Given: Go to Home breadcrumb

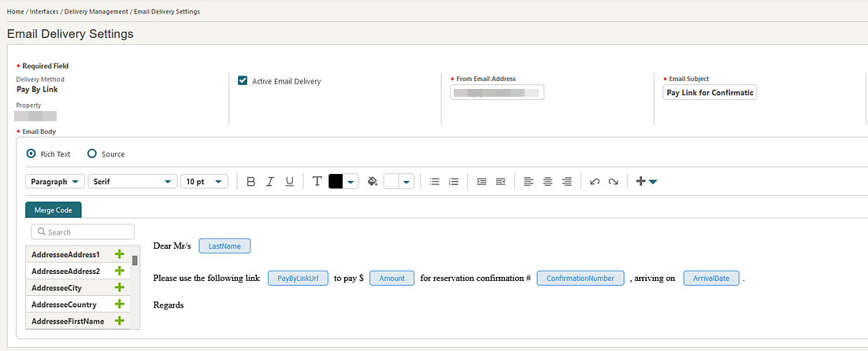Looking at the screenshot, I should coord(15,12).
